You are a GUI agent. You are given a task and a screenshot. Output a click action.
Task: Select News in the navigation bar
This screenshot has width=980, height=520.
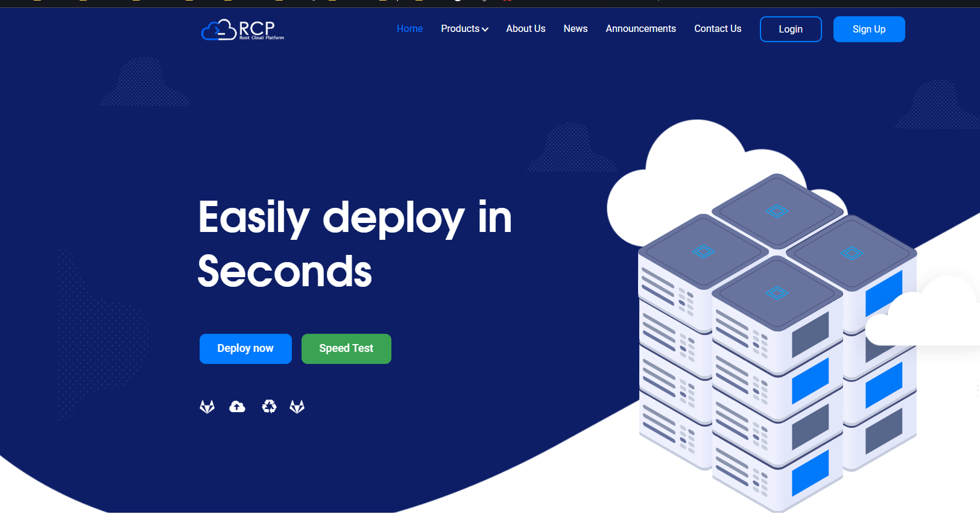(x=575, y=29)
